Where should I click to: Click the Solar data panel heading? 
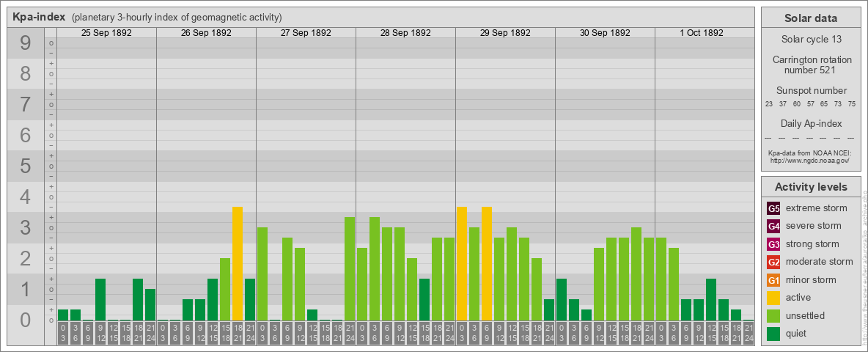810,18
